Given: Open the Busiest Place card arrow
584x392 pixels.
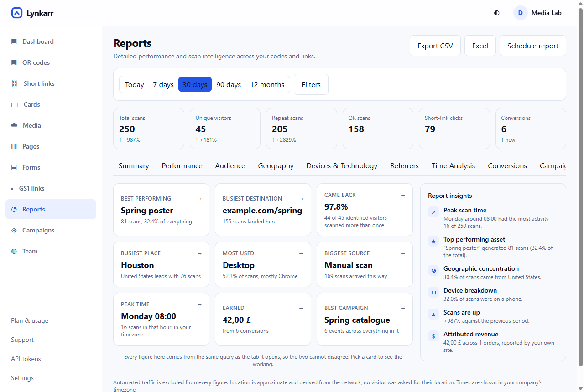Looking at the screenshot, I should point(199,253).
